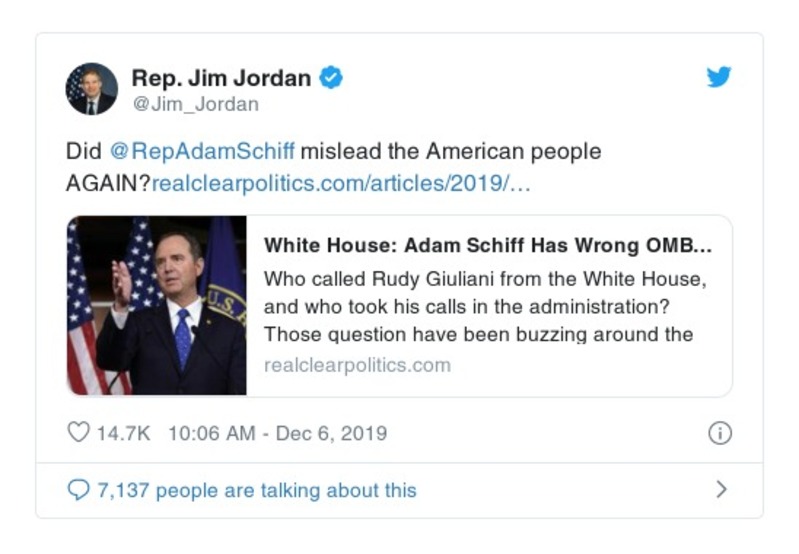
Task: Expand the conversation with the right chevron
Action: point(721,490)
